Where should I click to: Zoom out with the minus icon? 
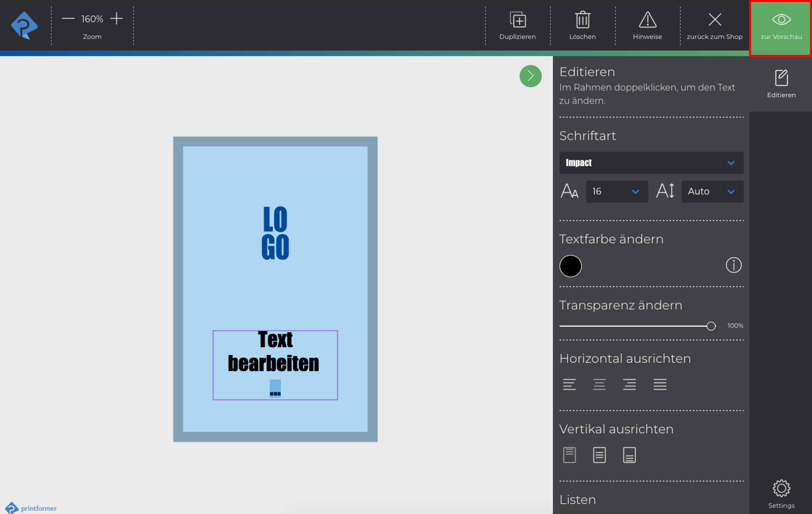(x=68, y=19)
